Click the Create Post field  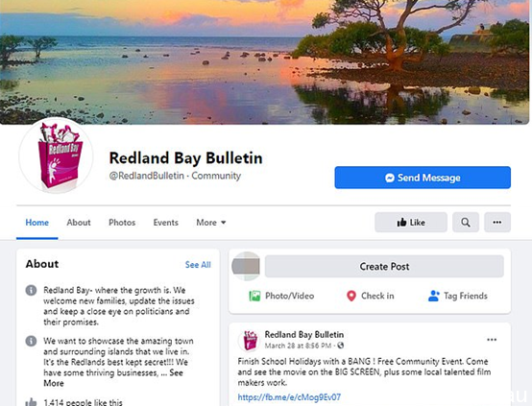tap(384, 267)
